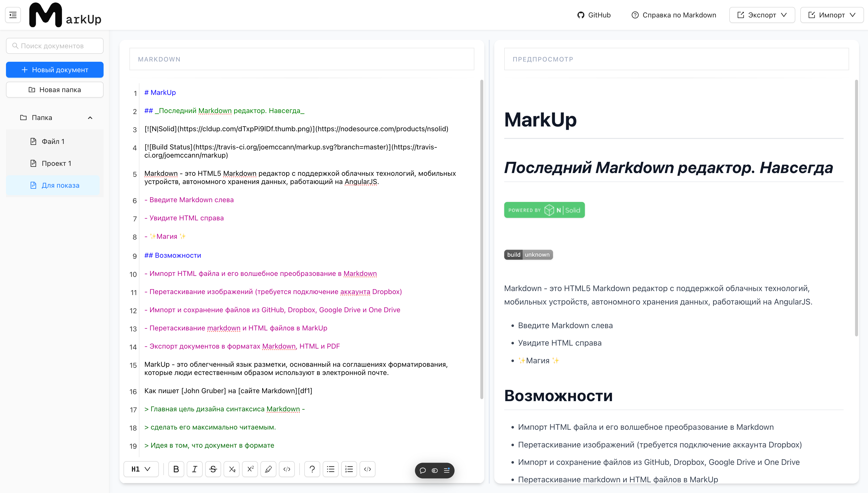868x493 pixels.
Task: Collapse the Папка folder in the sidebar
Action: [90, 118]
